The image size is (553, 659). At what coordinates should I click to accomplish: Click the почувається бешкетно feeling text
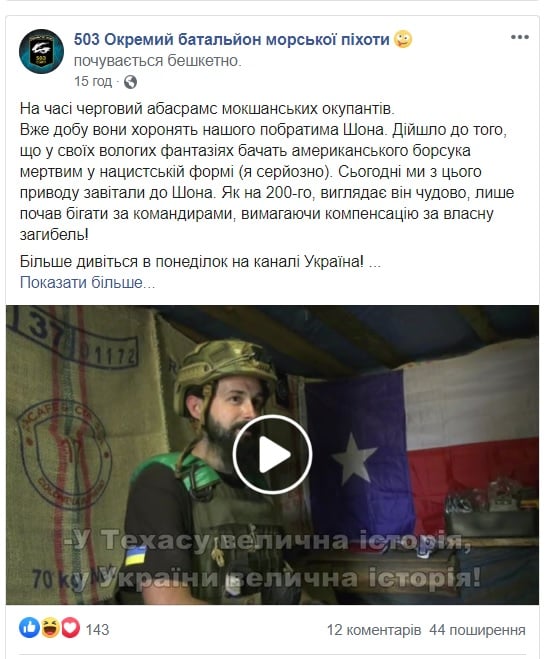158,61
